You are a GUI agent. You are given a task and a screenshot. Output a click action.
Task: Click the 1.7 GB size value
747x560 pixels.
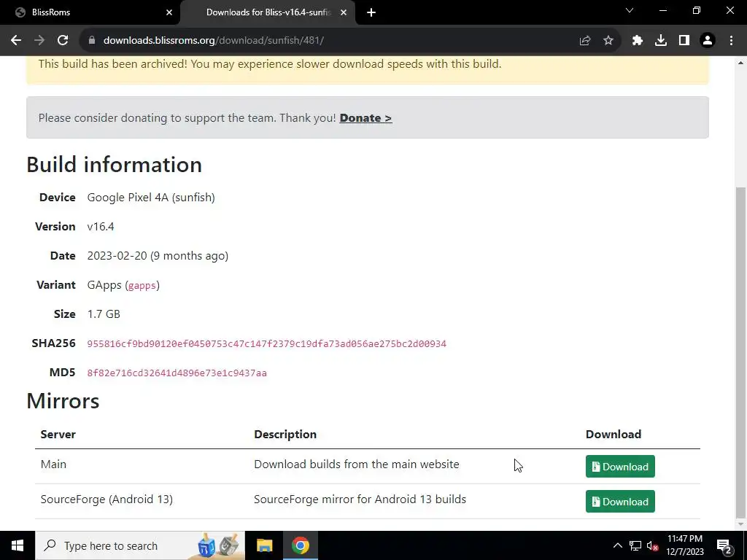(x=104, y=314)
